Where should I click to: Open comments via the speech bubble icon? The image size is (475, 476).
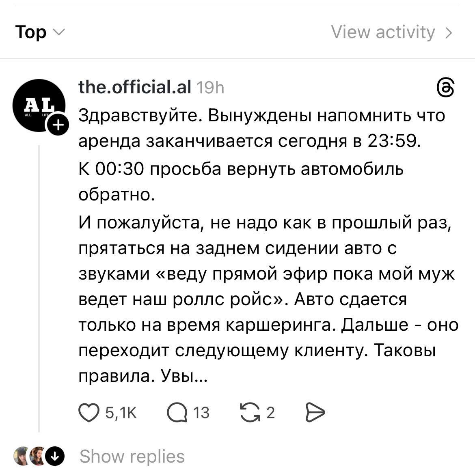pyautogui.click(x=177, y=413)
